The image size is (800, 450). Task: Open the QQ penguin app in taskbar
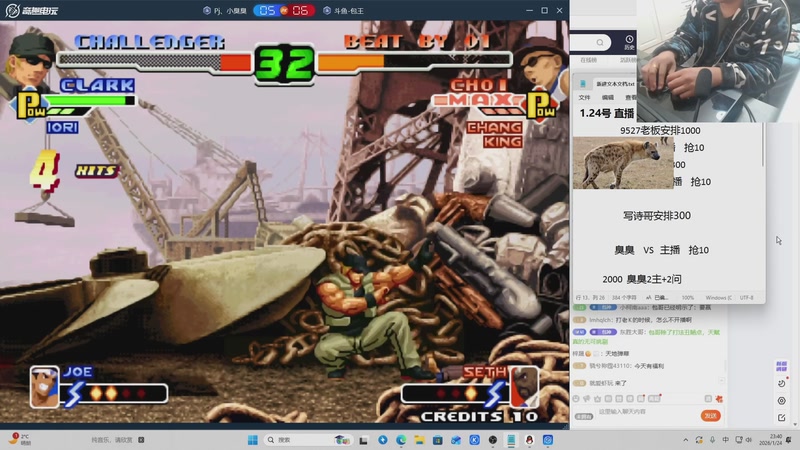(x=530, y=440)
